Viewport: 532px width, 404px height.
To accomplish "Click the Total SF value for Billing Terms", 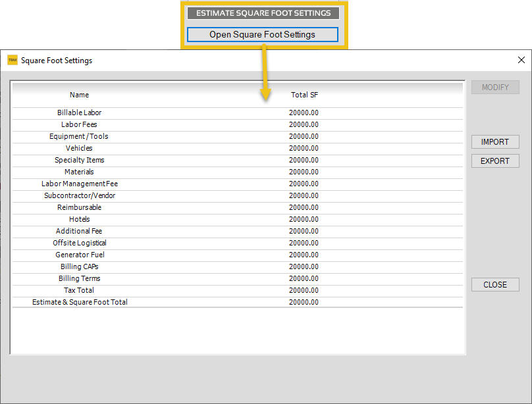I will coord(304,278).
